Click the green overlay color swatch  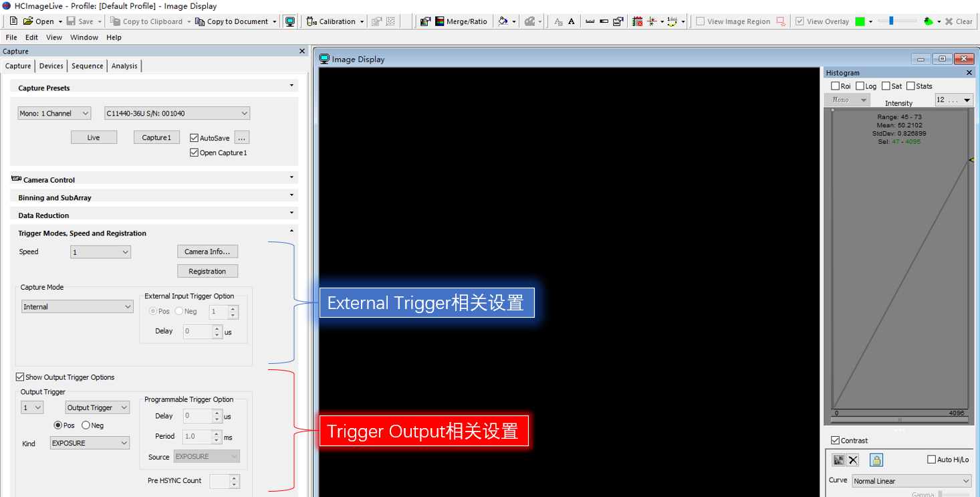coord(860,21)
